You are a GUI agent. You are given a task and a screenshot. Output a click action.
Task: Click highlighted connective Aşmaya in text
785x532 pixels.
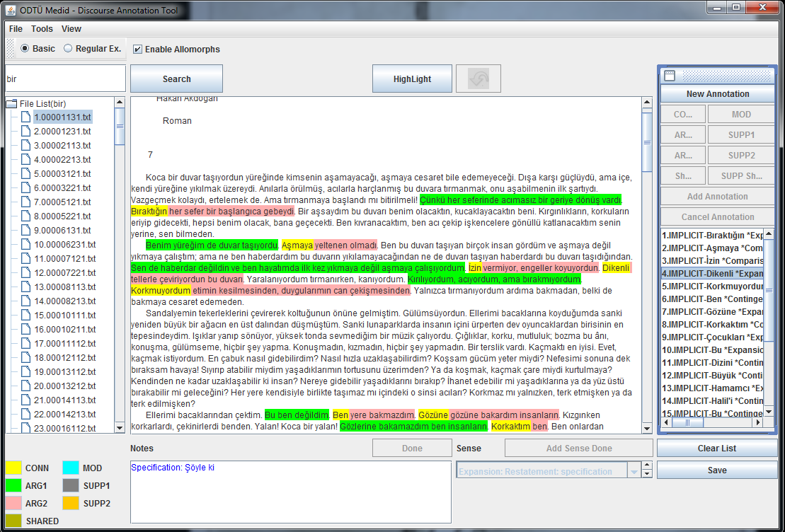point(297,245)
